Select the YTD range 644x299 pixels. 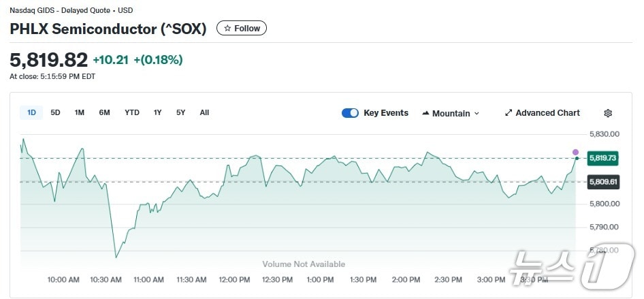[132, 112]
